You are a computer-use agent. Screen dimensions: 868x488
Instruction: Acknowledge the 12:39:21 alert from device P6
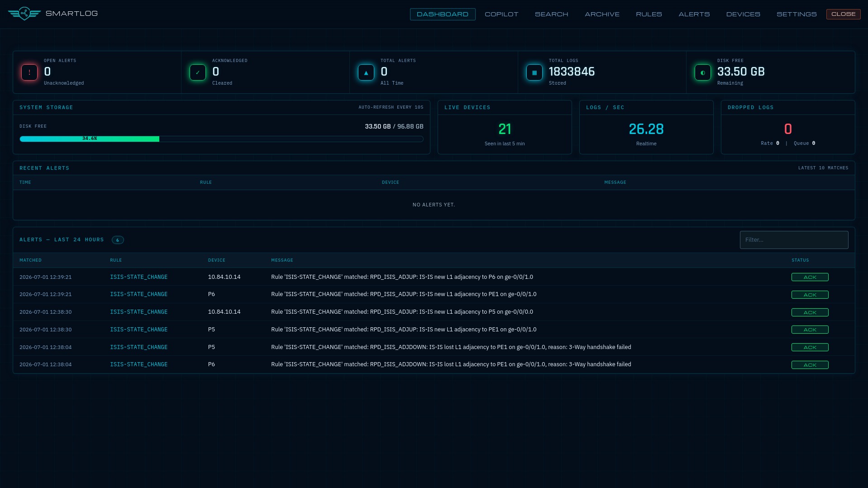[x=810, y=295]
